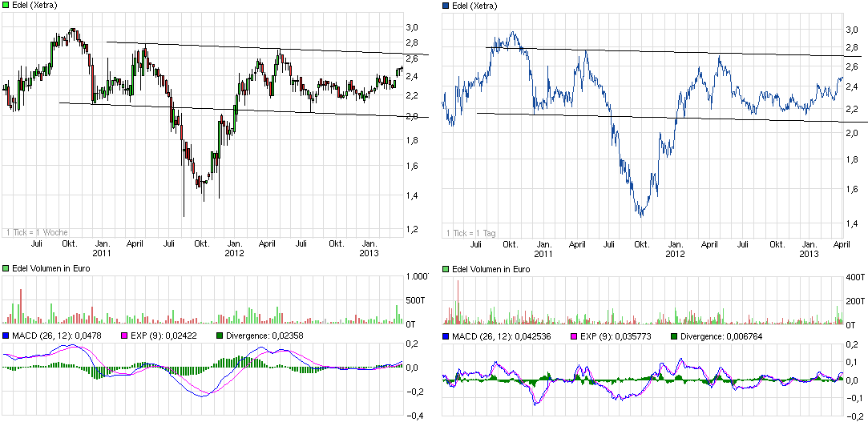Click left chart's Edel Volumen legend square

coord(6,268)
